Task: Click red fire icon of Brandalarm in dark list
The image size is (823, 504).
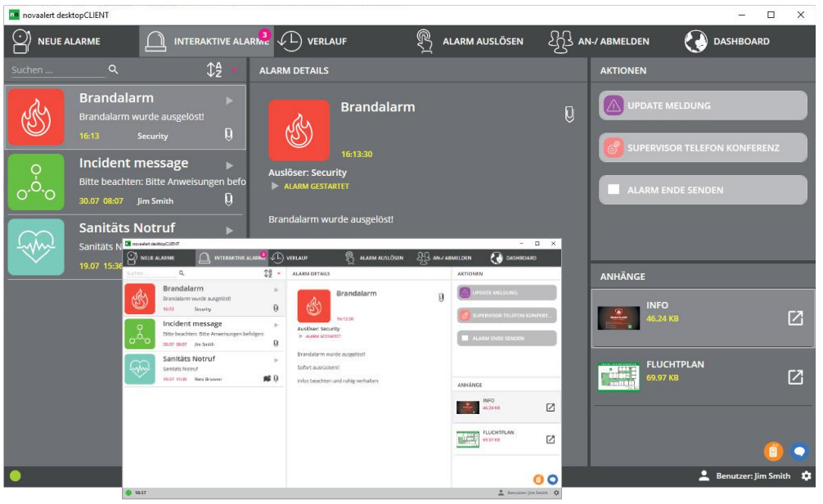Action: point(36,117)
